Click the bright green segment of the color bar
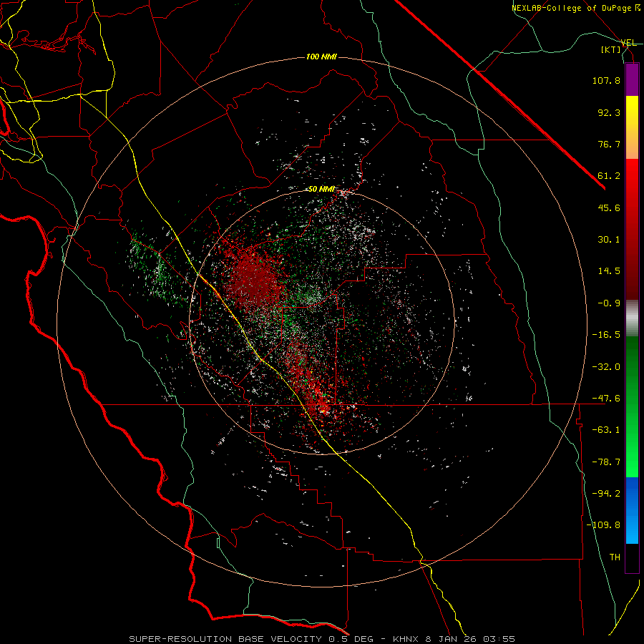Viewport: 644px width, 644px height. pos(632,406)
